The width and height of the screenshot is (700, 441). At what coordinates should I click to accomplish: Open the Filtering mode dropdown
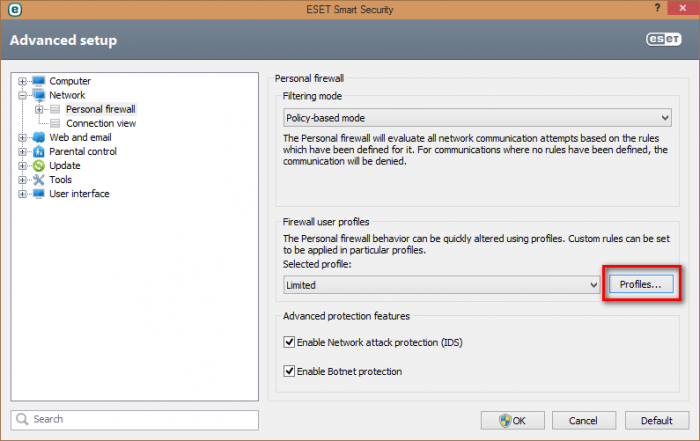(x=477, y=117)
